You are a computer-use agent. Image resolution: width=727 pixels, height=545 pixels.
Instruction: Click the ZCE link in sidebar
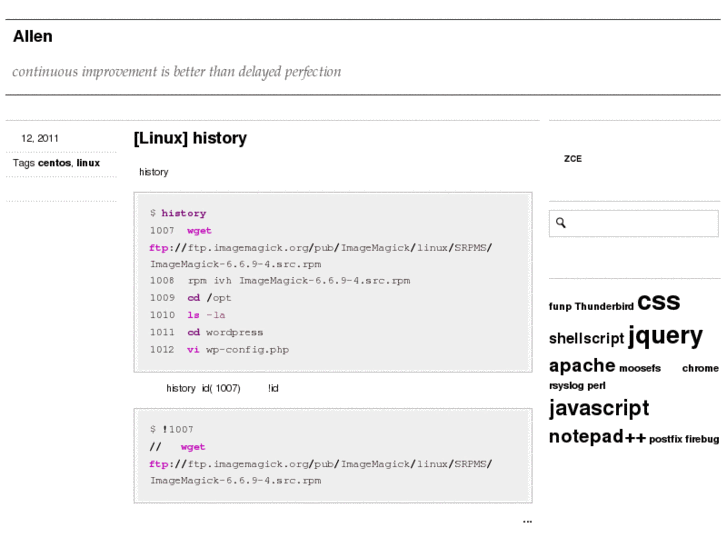(572, 159)
